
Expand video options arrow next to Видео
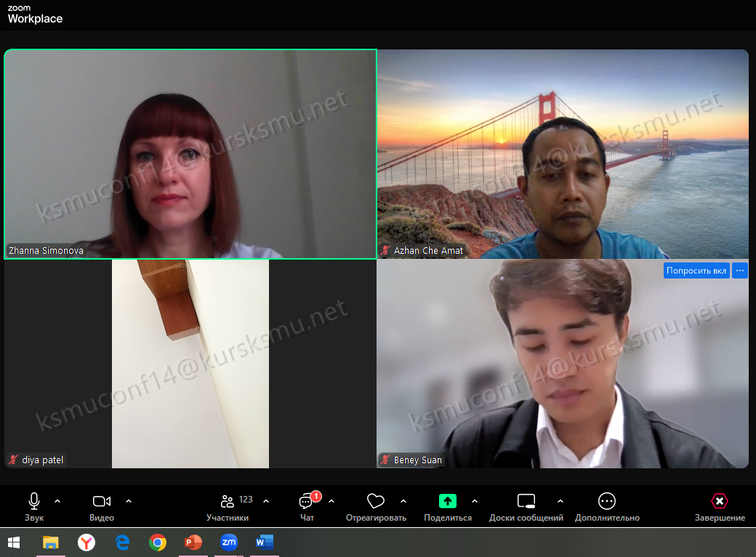coord(129,500)
